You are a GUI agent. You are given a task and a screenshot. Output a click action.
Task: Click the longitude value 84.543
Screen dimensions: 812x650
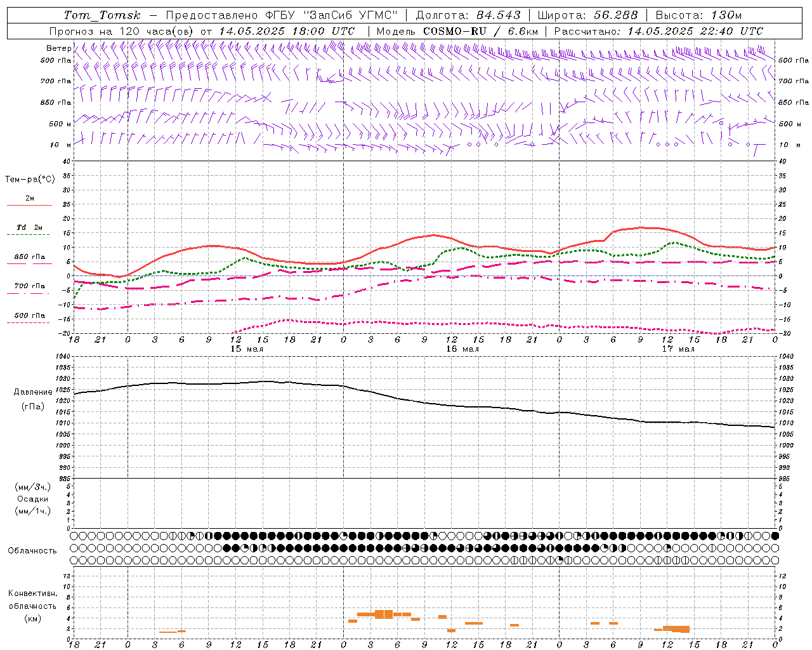[499, 15]
